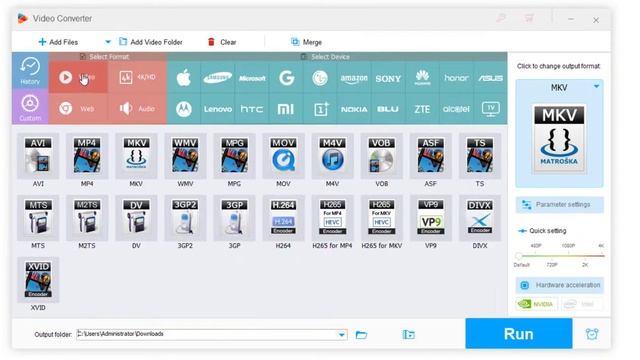Open the Apple device presets
Screen dimensions: 640x360
point(184,78)
